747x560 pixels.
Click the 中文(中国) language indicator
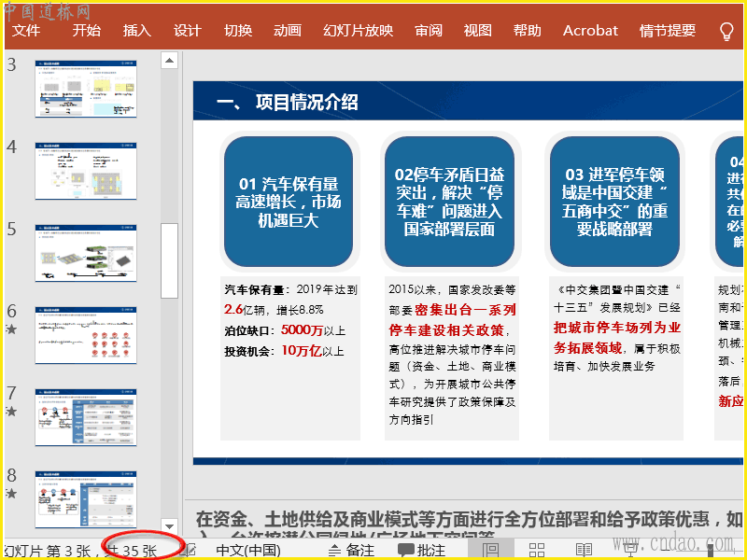point(248,551)
